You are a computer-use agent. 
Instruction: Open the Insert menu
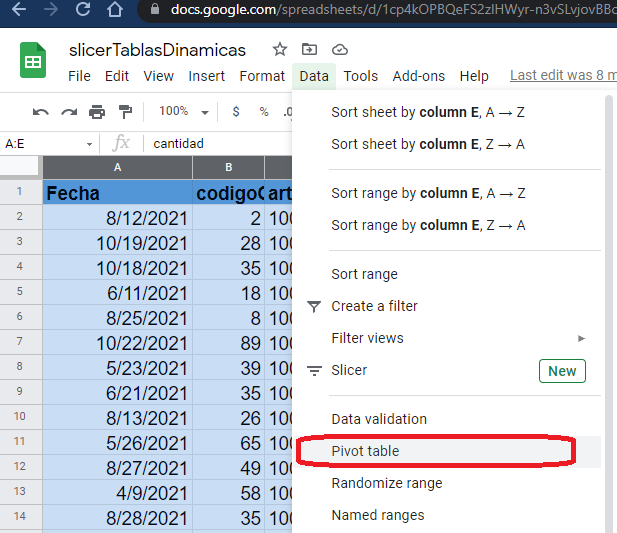click(206, 76)
